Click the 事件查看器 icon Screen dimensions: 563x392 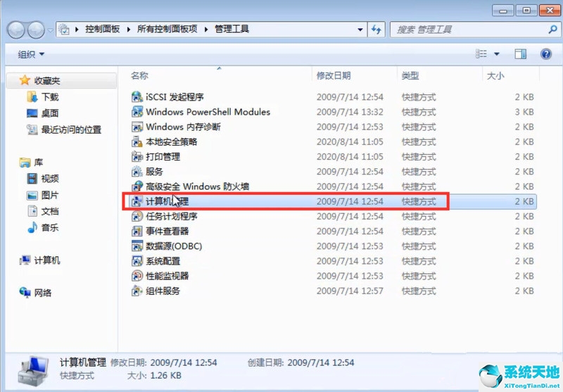point(137,231)
